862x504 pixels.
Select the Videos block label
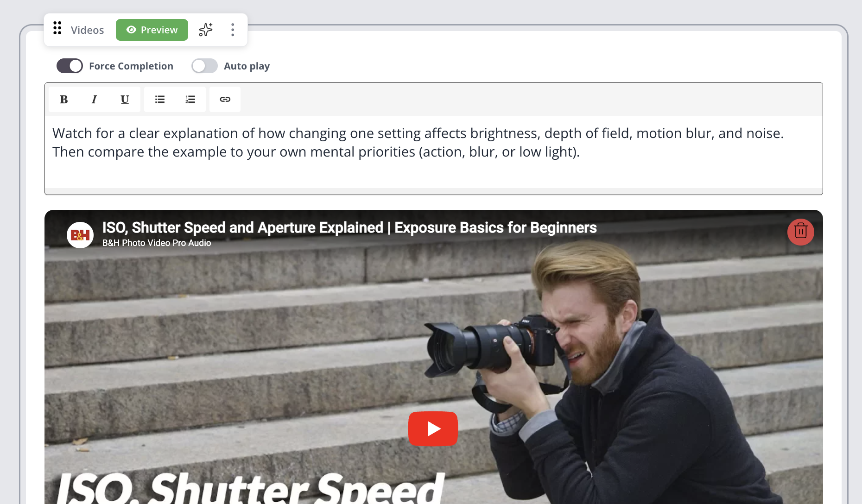point(87,30)
